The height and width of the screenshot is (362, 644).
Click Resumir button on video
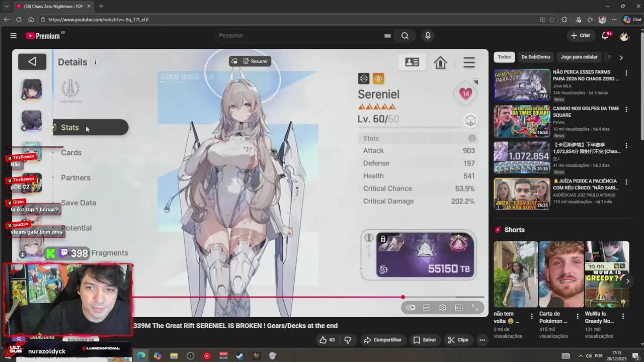256,61
